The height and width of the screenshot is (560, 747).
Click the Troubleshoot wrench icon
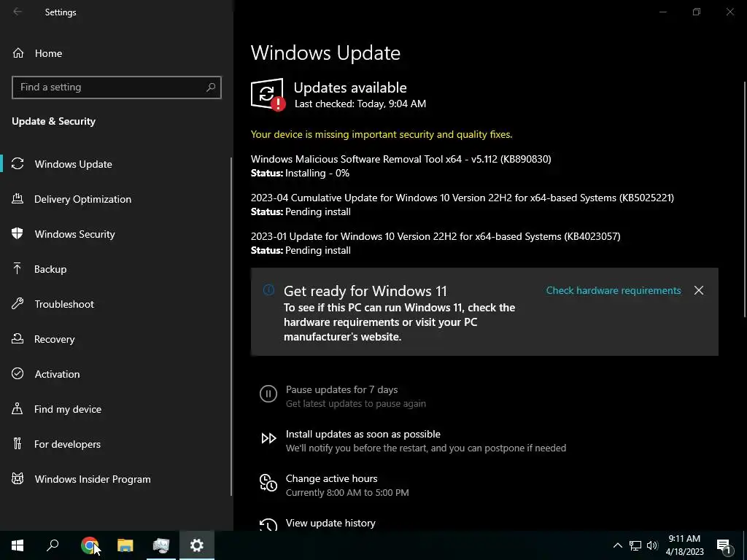click(18, 304)
